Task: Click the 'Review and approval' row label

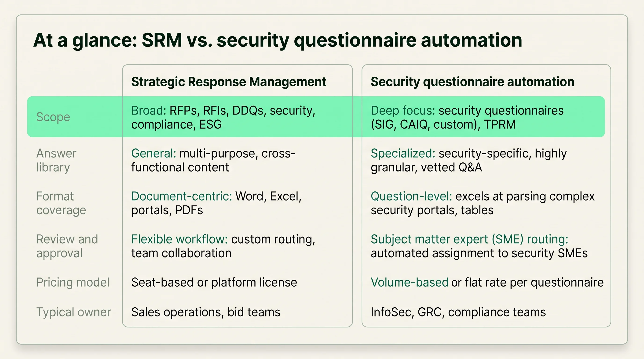Action: 67,246
